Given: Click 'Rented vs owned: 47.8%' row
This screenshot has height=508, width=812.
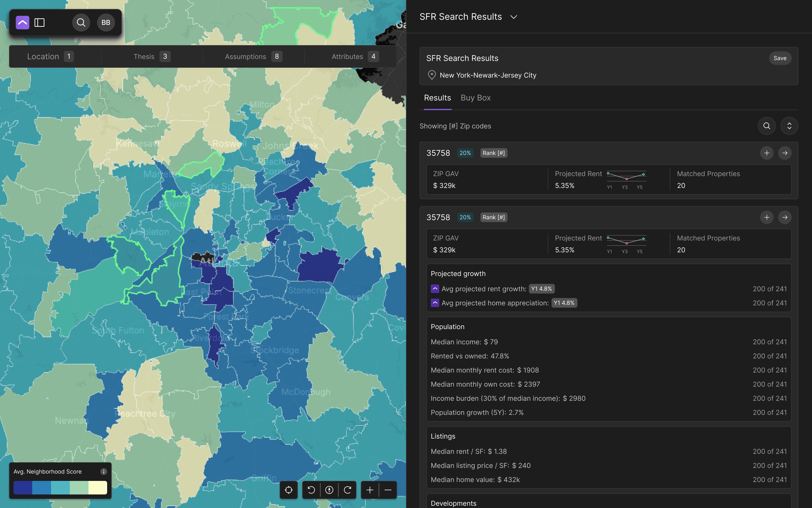Looking at the screenshot, I should click(x=608, y=356).
